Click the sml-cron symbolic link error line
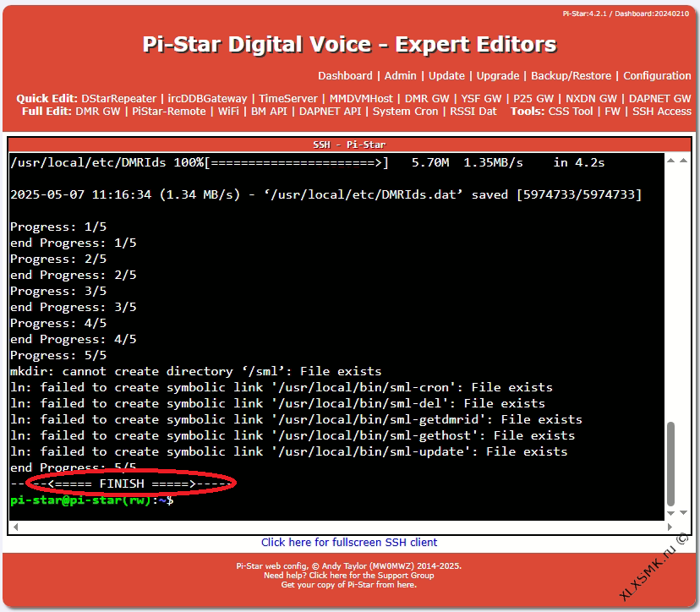This screenshot has width=700, height=612. [282, 387]
